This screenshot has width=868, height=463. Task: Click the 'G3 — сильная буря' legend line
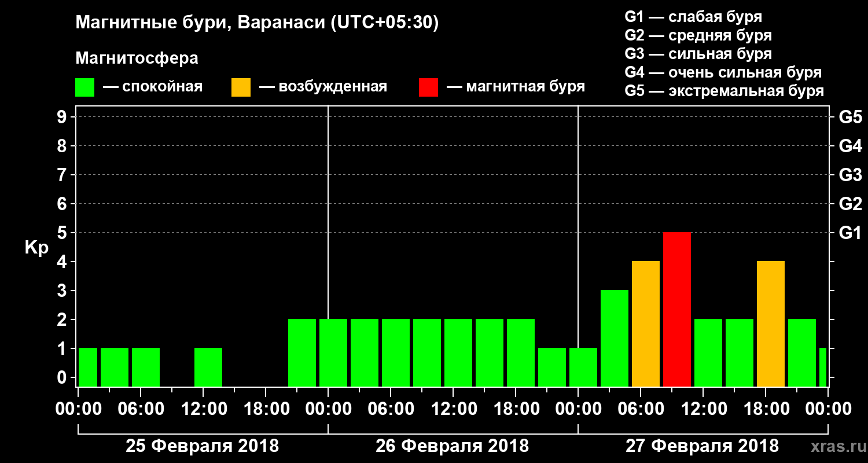pos(698,54)
